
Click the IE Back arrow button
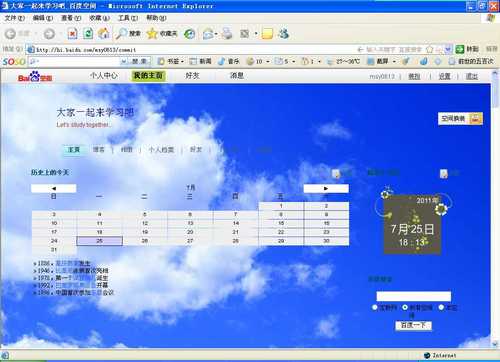pos(10,34)
